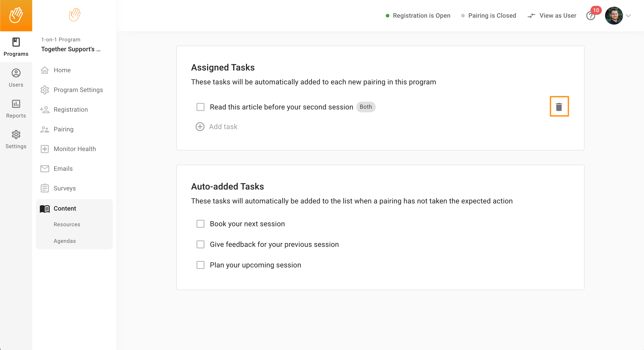
Task: Click the grey Pairing status dot
Action: point(463,16)
